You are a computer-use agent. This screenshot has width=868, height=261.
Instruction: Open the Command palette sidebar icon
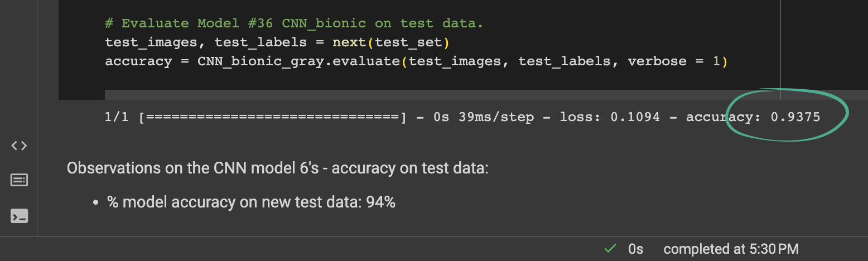tap(19, 180)
